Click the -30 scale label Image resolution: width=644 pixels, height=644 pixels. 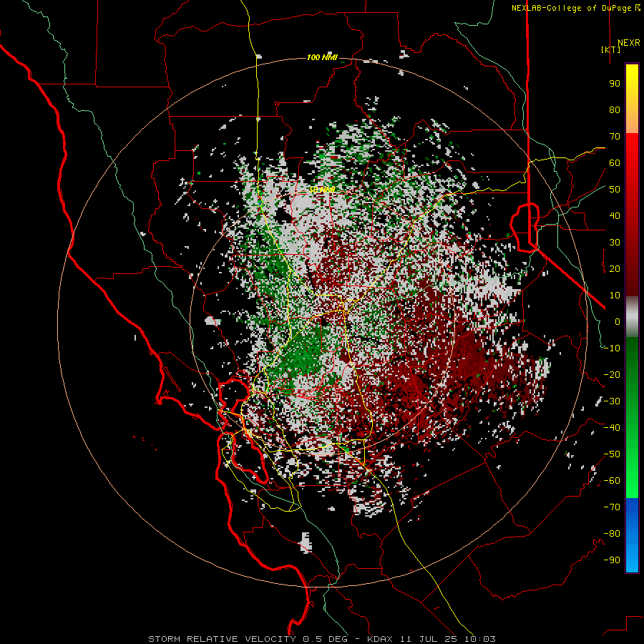pyautogui.click(x=612, y=401)
